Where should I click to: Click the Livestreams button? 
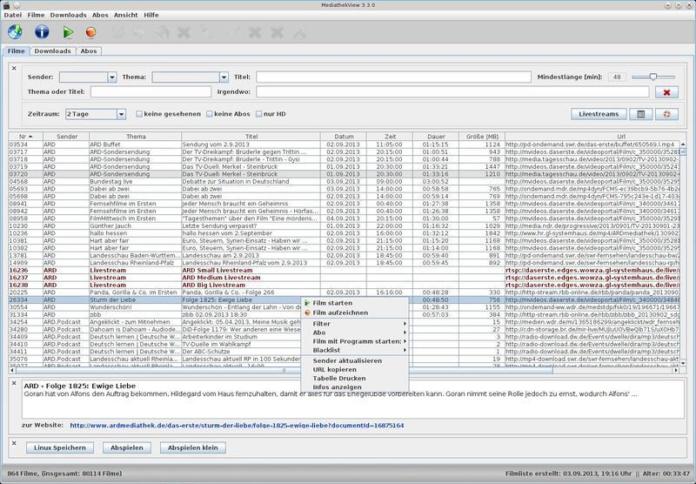coord(600,114)
